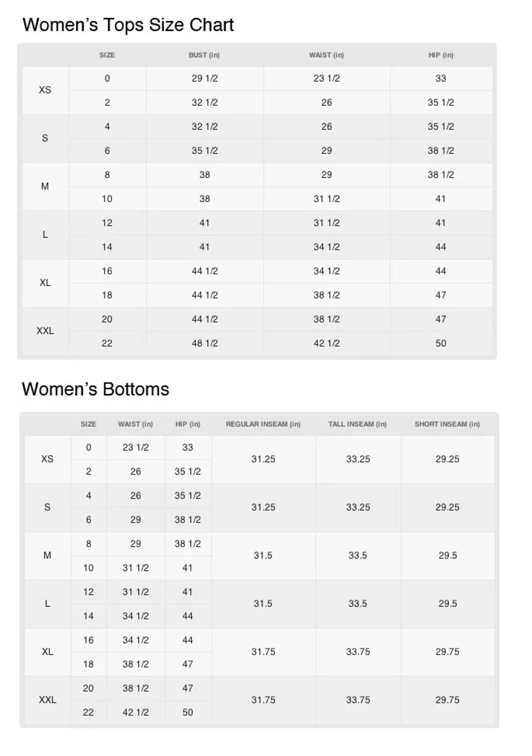Click the L row label in bottoms table
The image size is (532, 756).
47,604
